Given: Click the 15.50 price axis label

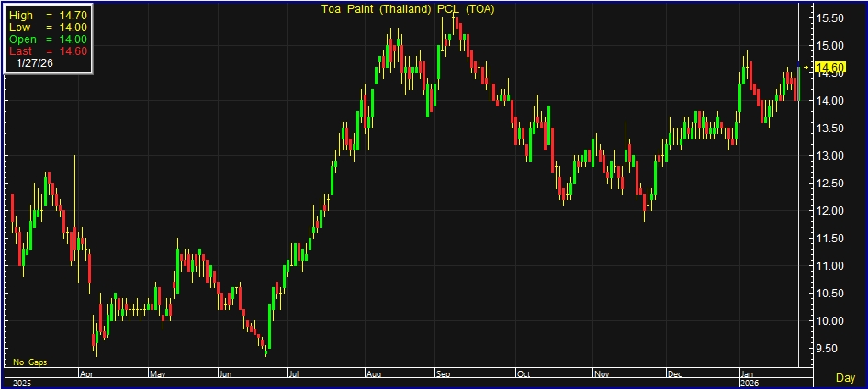Looking at the screenshot, I should click(830, 18).
